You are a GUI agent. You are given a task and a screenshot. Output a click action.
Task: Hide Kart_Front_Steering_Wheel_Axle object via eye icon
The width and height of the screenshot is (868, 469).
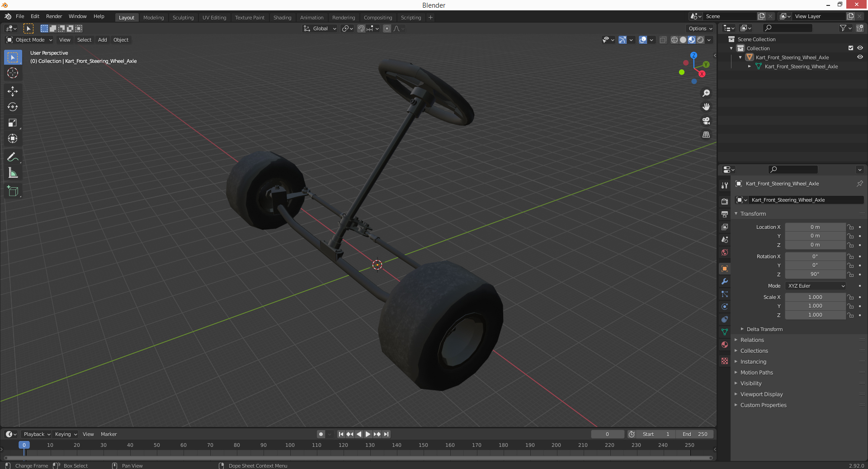point(860,57)
